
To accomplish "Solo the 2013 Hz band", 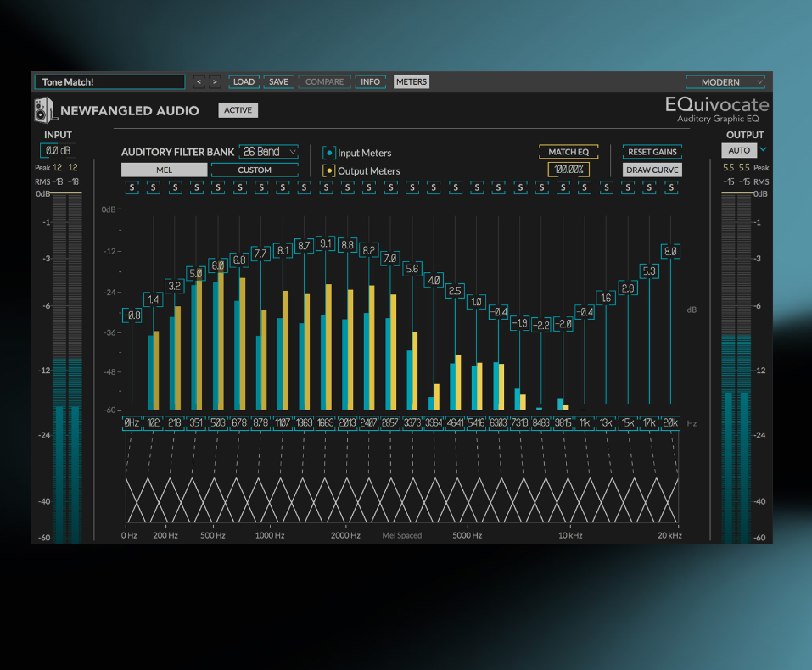I will point(348,187).
